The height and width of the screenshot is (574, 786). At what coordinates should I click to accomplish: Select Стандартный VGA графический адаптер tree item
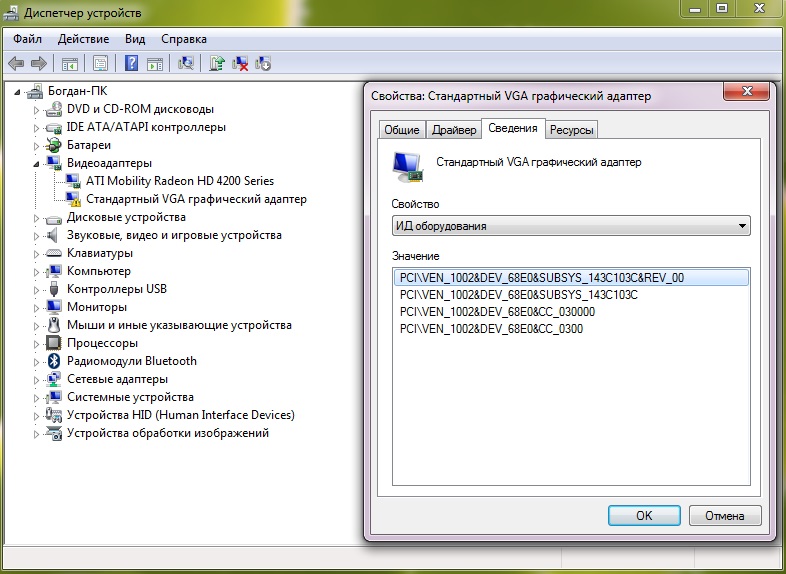coord(196,199)
